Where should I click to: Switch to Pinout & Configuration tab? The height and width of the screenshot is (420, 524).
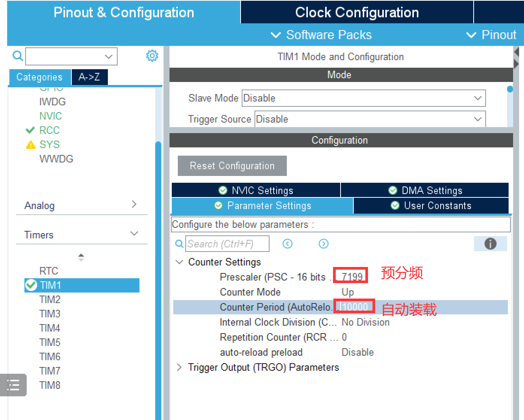pyautogui.click(x=124, y=12)
